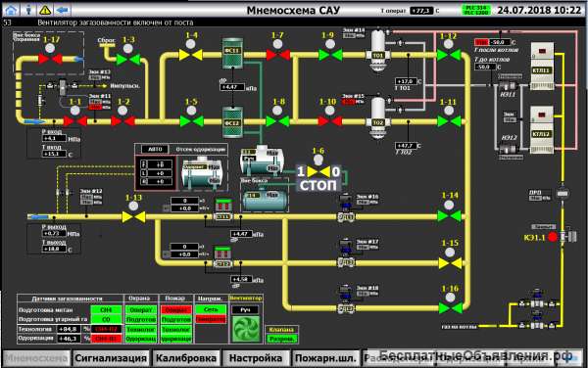The height and width of the screenshot is (368, 588).
Task: Click the СТОП button for valve 1-6
Action: coord(318,185)
